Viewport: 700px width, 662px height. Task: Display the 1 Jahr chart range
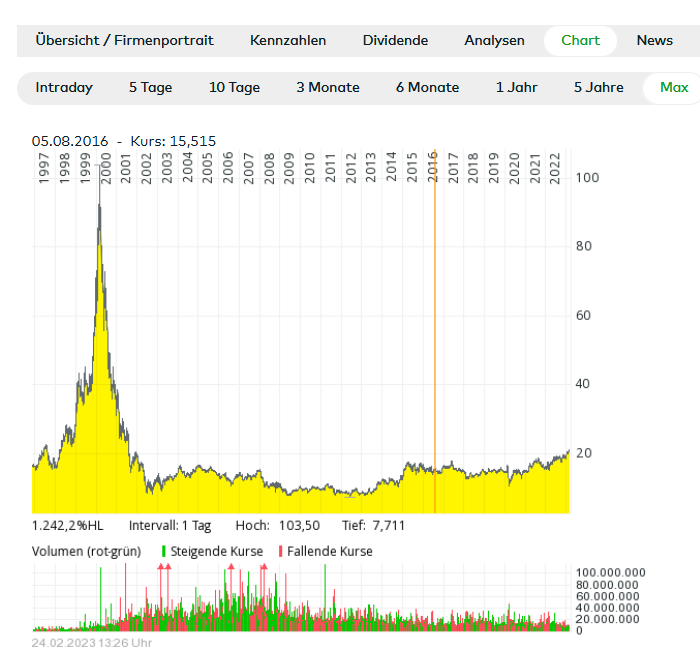pos(516,88)
